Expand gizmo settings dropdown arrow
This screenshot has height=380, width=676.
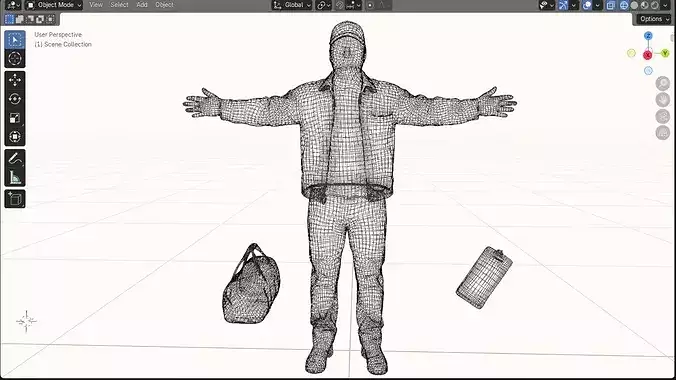(573, 5)
